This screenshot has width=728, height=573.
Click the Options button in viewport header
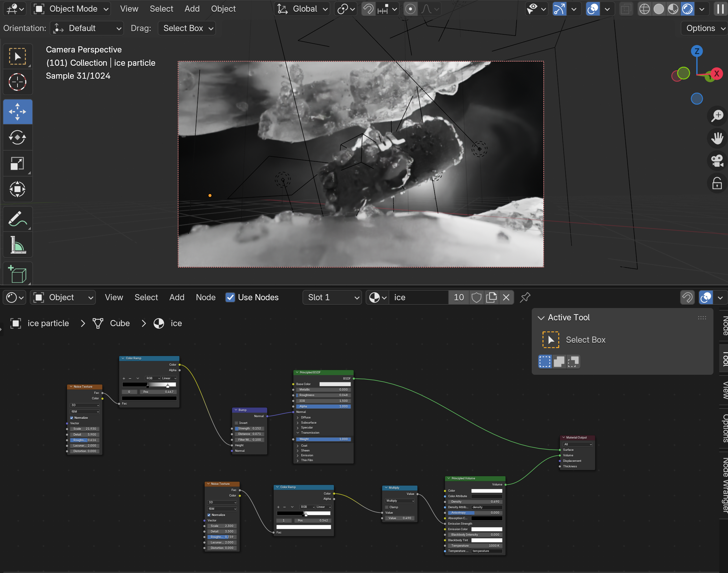[704, 28]
